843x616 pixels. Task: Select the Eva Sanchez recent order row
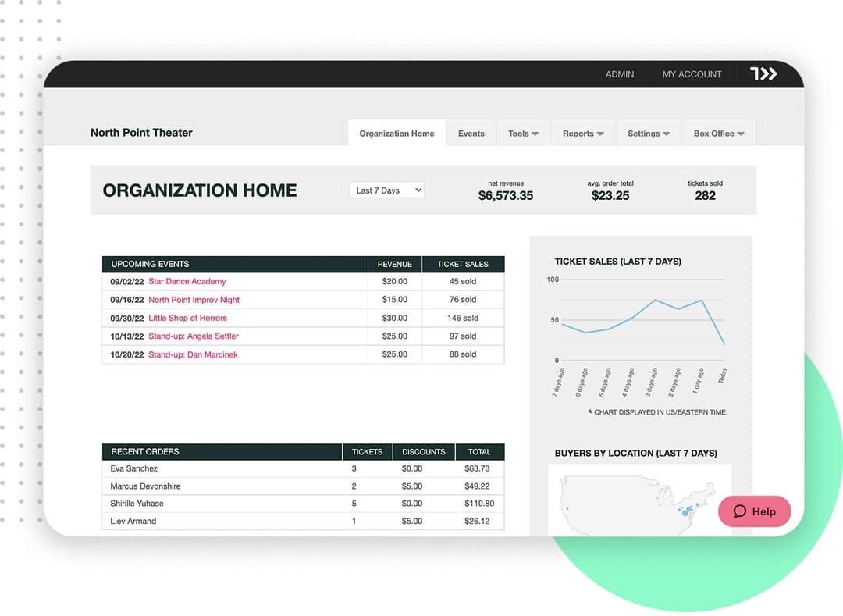tap(303, 468)
